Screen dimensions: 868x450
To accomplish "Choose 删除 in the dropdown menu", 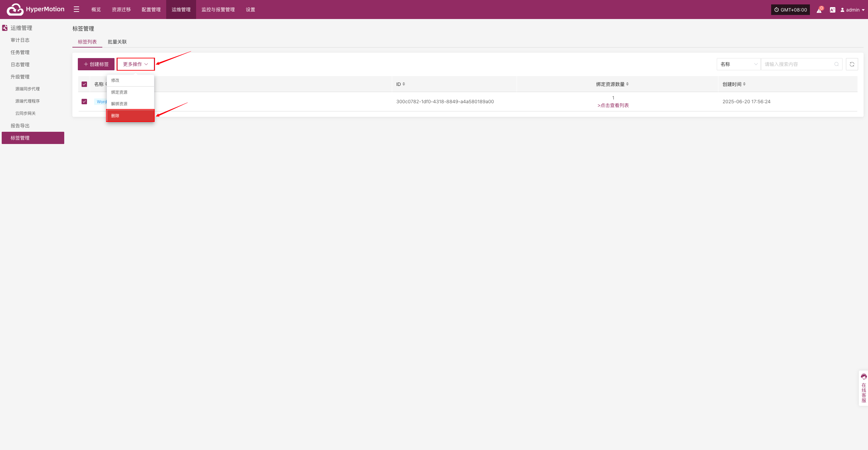I will pyautogui.click(x=131, y=116).
